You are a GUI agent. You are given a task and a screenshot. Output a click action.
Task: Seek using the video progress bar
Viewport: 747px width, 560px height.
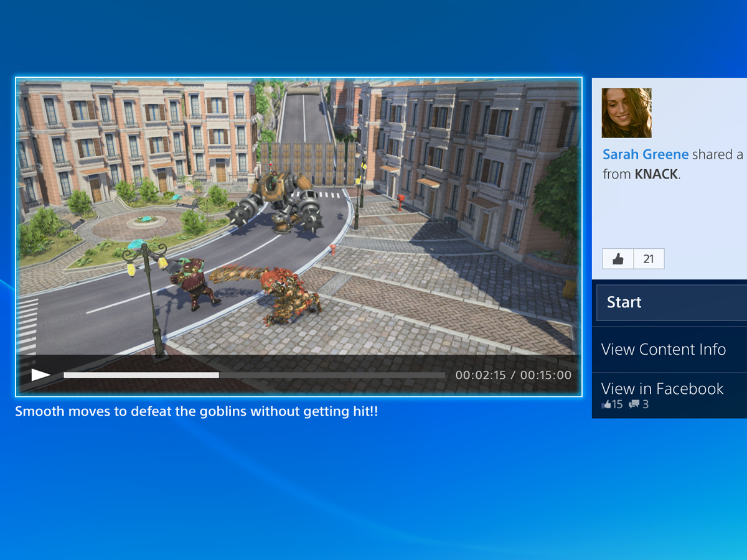click(x=254, y=375)
